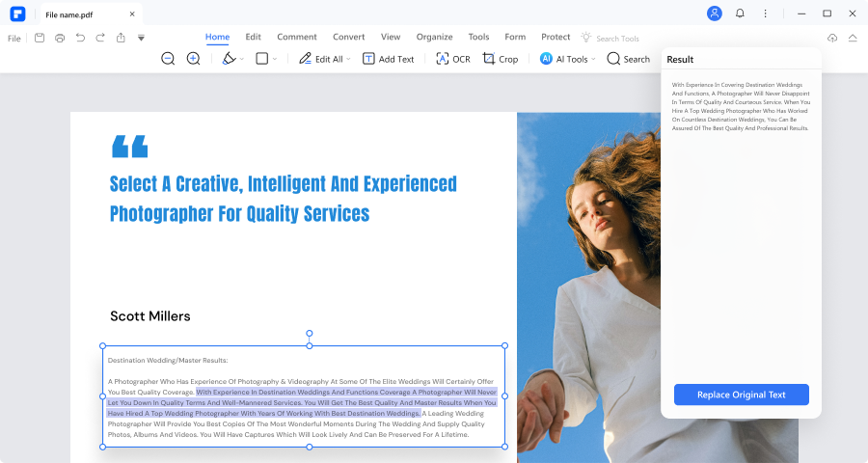The height and width of the screenshot is (463, 868).
Task: Switch to the Home tab
Action: [x=217, y=37]
